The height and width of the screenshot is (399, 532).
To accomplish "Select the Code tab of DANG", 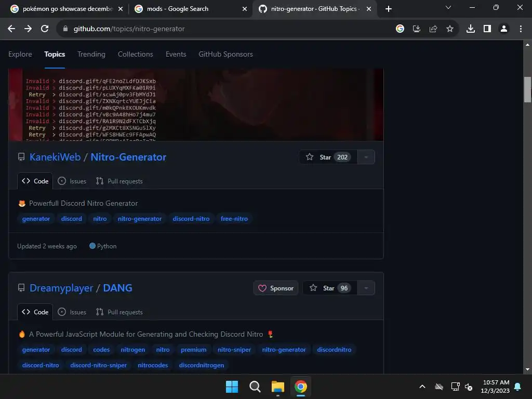I will click(35, 312).
